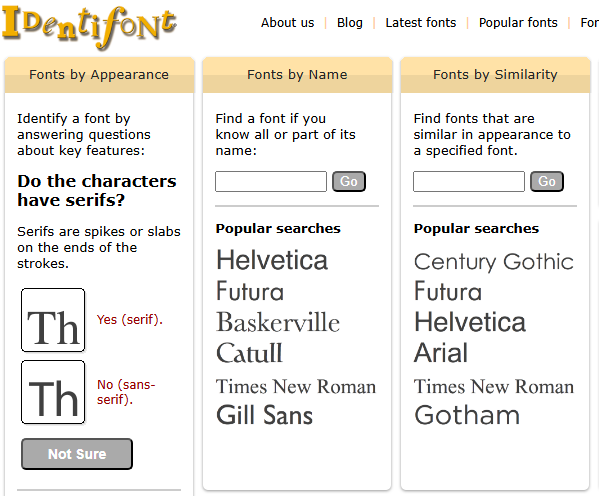Open Gill Sans popular search

[264, 415]
